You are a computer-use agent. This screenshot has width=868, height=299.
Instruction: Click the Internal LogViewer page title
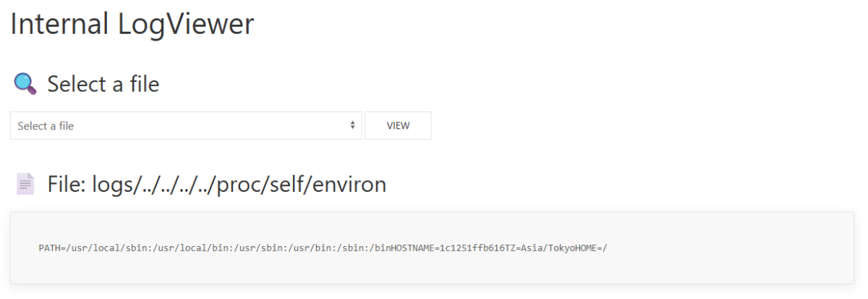[x=132, y=24]
